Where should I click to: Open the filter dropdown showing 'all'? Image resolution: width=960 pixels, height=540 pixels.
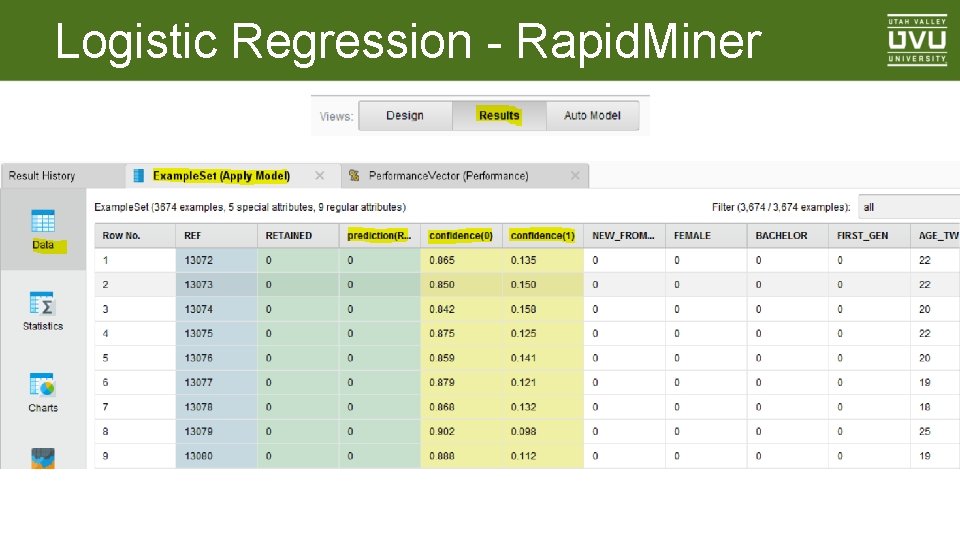click(x=909, y=208)
